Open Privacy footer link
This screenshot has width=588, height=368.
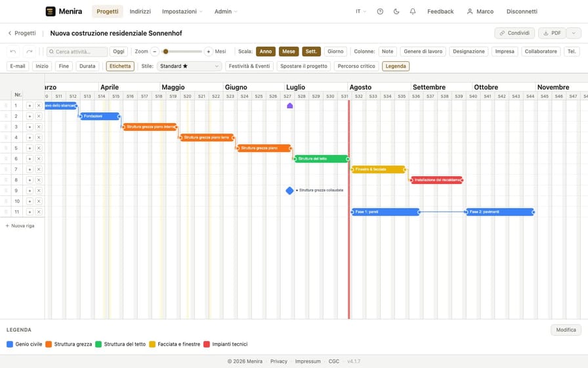279,361
